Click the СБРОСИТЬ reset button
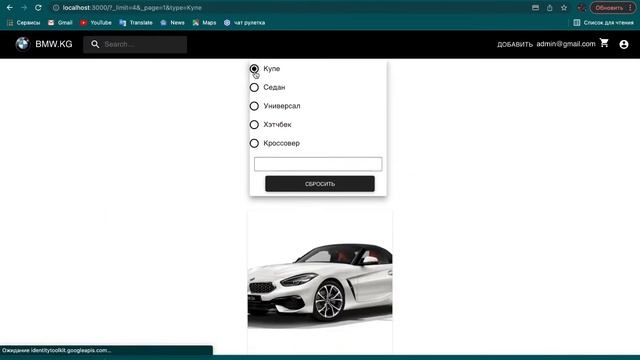640x360 pixels. tap(320, 184)
